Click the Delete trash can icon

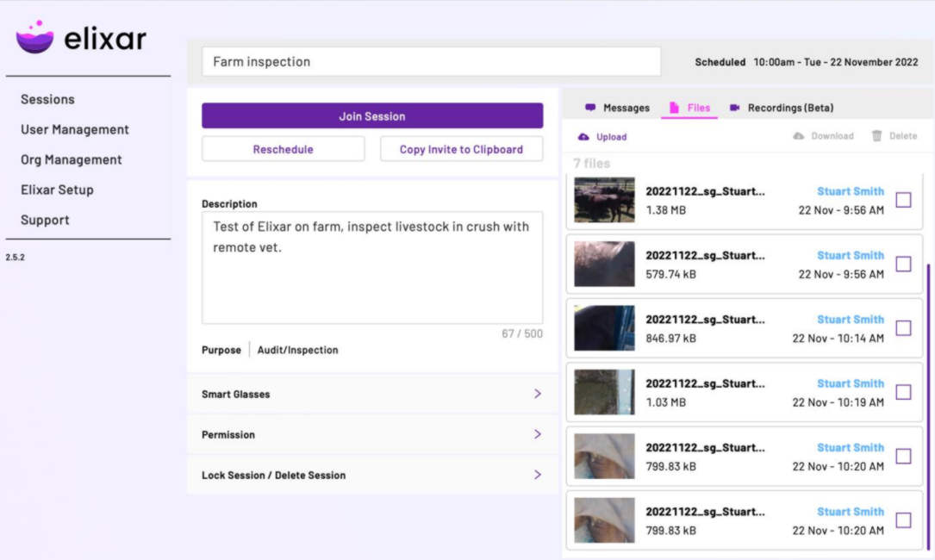pyautogui.click(x=876, y=136)
